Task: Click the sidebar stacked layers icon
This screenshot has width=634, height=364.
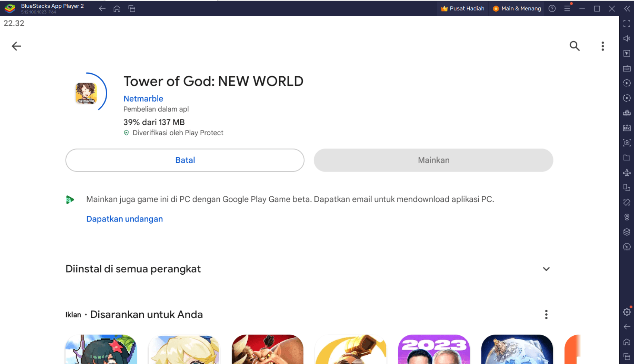Action: coord(627,232)
